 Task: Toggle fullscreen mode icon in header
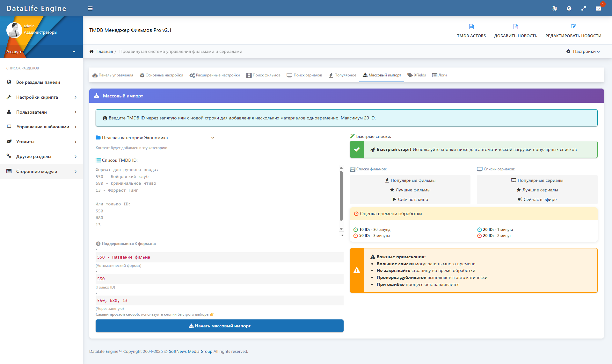(x=584, y=9)
